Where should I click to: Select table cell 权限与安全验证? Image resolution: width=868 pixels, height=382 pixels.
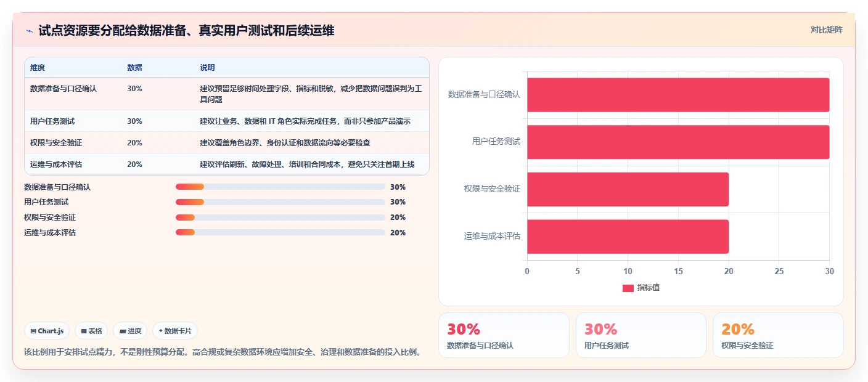(56, 143)
